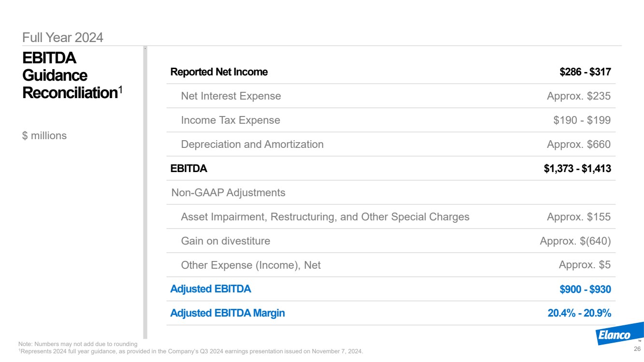Select the $286 - $317 value
This screenshot has width=644, height=362.
pos(585,72)
